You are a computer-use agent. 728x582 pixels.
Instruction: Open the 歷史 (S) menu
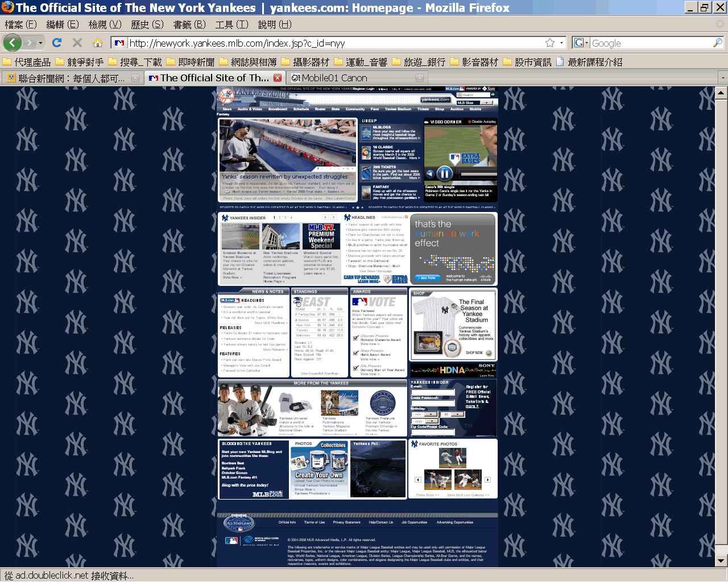147,24
